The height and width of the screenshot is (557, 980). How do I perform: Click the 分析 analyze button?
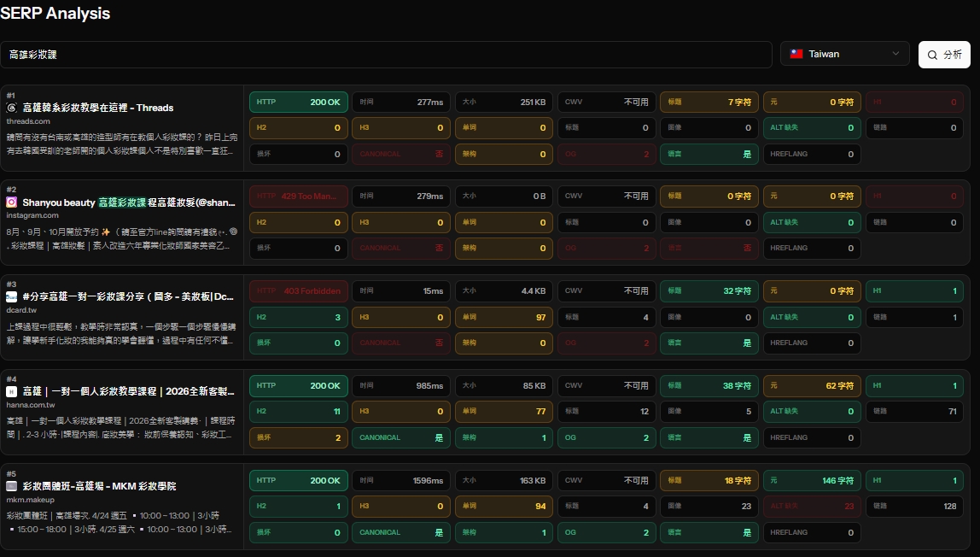944,55
